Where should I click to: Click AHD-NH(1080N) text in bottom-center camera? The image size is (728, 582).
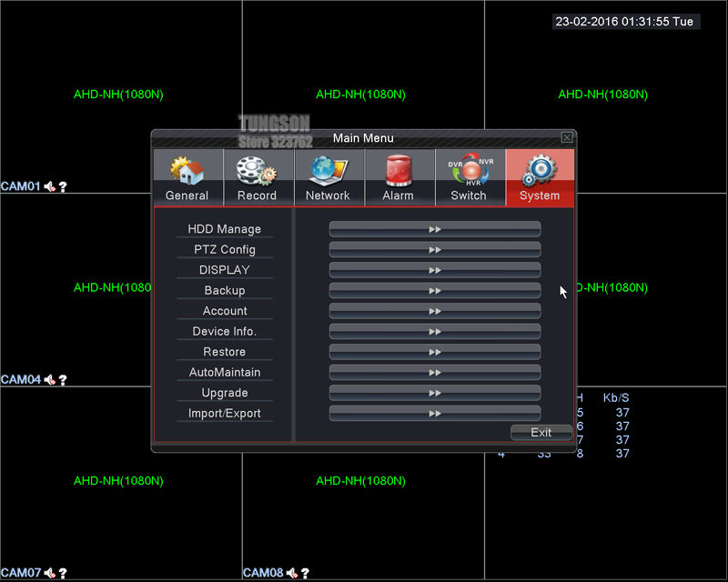tap(360, 481)
